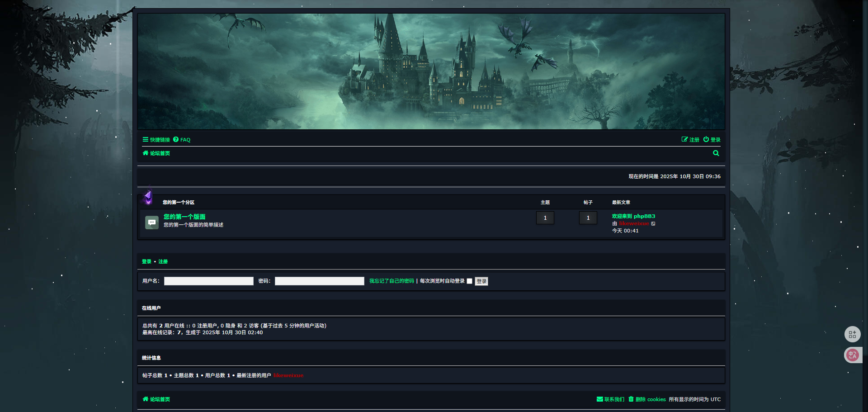The image size is (868, 412).
Task: Click the FAQ question mark link
Action: point(182,140)
